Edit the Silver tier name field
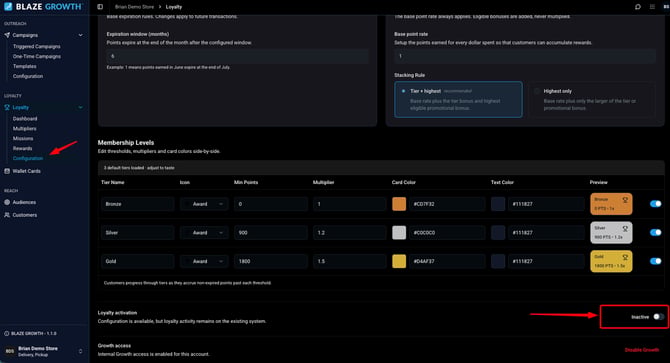Image resolution: width=670 pixels, height=363 pixels. 138,233
